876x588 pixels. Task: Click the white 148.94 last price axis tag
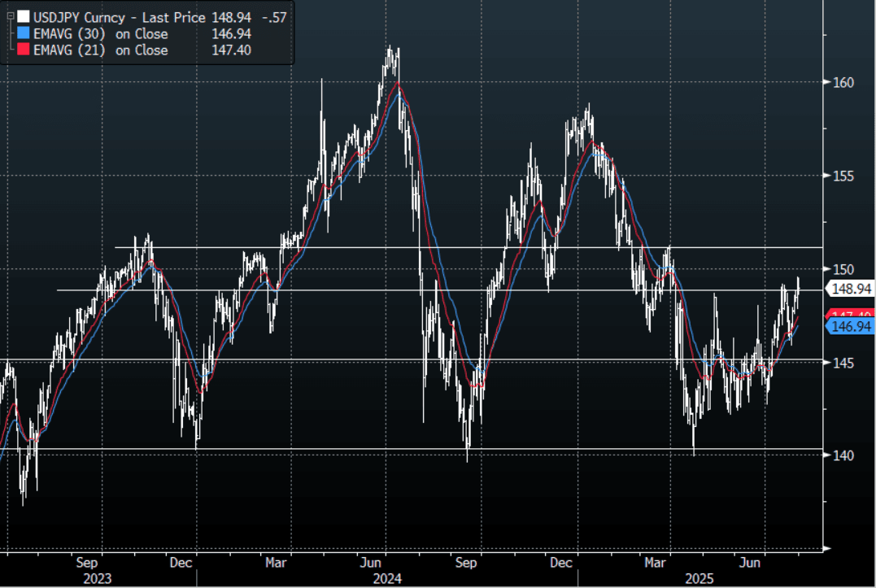850,288
